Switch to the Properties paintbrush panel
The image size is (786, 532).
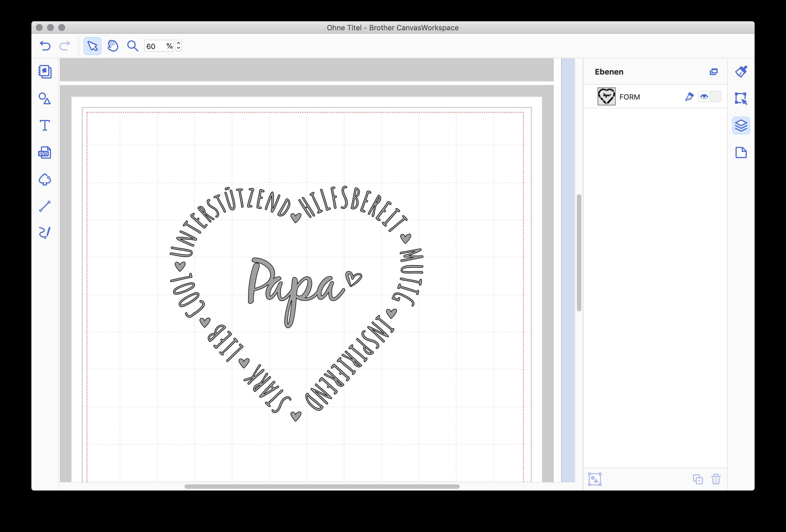click(x=741, y=72)
